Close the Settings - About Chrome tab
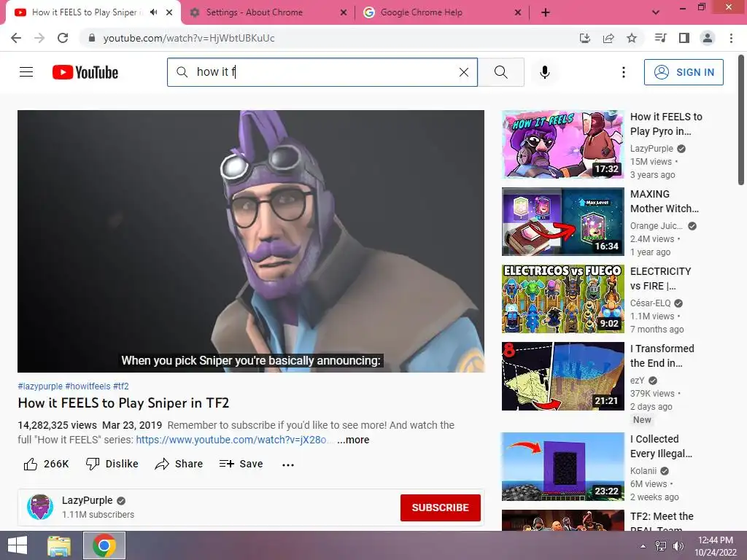Image resolution: width=747 pixels, height=560 pixels. pyautogui.click(x=344, y=12)
